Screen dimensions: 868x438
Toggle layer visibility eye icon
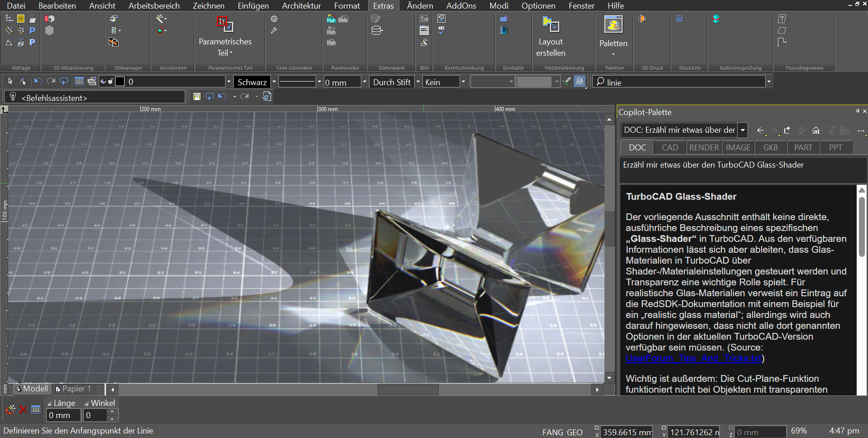(103, 82)
